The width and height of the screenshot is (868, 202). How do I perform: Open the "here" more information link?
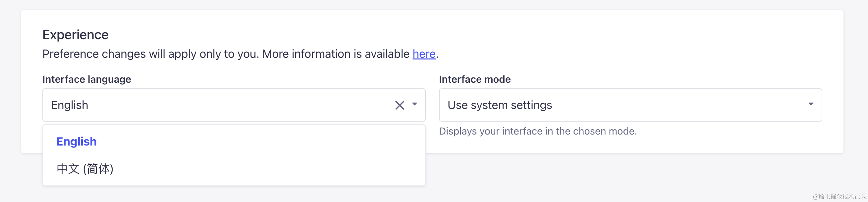click(424, 54)
